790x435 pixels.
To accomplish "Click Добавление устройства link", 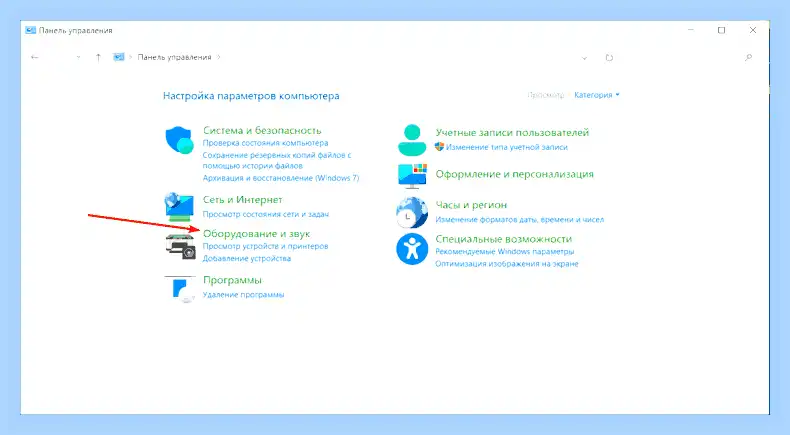I will (247, 259).
